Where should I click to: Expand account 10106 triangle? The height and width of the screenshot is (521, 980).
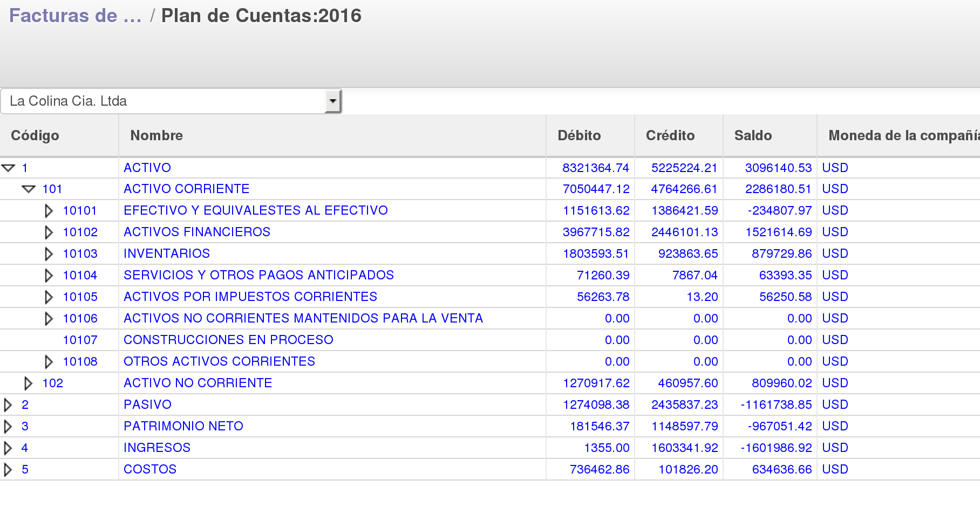(x=49, y=318)
